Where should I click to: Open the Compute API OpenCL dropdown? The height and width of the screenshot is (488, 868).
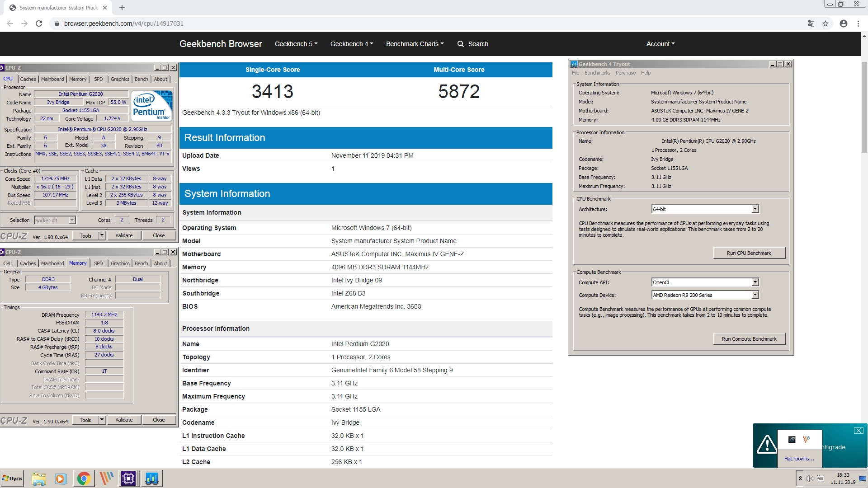[705, 282]
